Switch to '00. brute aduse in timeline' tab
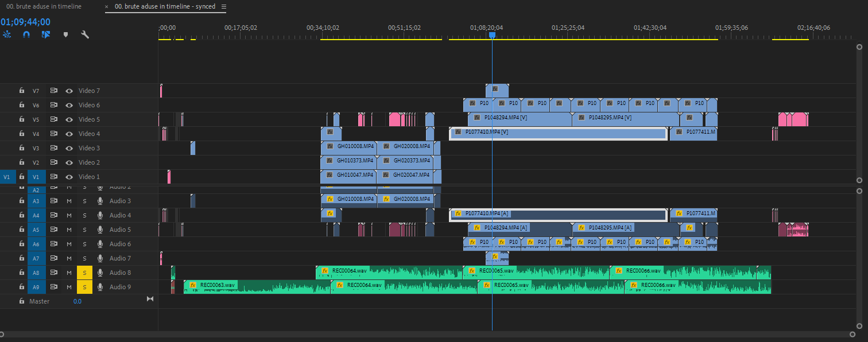Viewport: 868px width, 342px height. (42, 6)
